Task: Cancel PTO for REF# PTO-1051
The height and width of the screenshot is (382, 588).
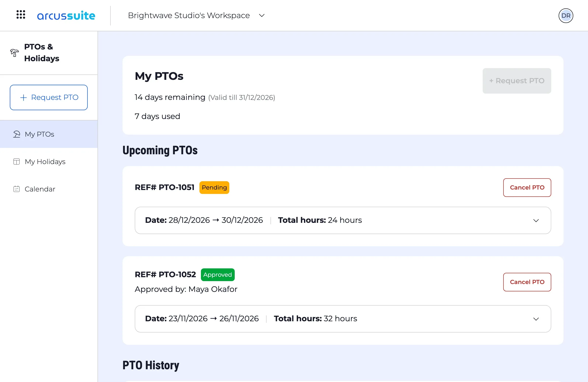Action: point(527,187)
